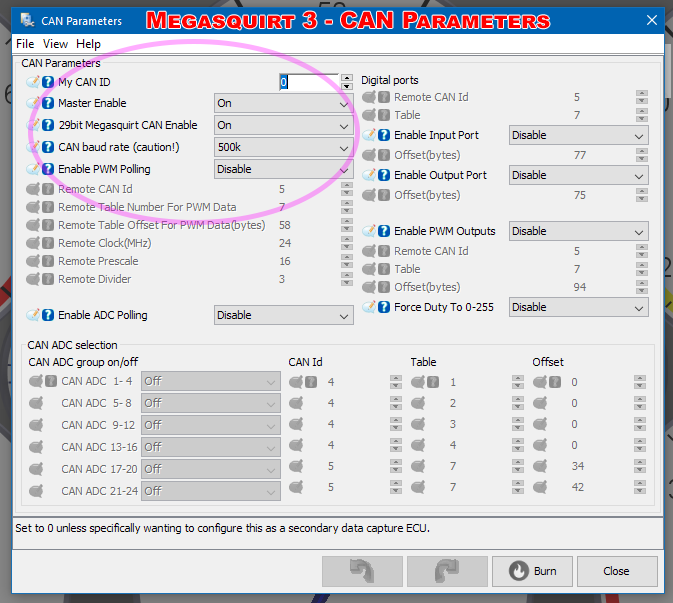Click note icon beside Enable PWM Polling
Viewport: 673px width, 603px height.
point(33,169)
